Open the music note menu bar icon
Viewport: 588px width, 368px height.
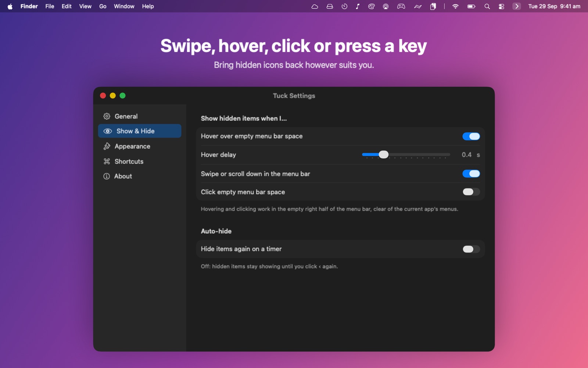358,6
